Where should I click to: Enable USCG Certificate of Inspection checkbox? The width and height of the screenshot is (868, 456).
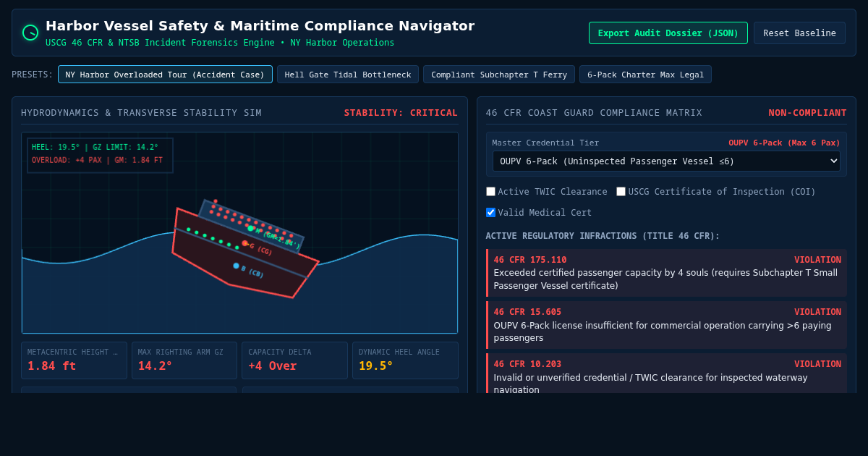point(621,192)
